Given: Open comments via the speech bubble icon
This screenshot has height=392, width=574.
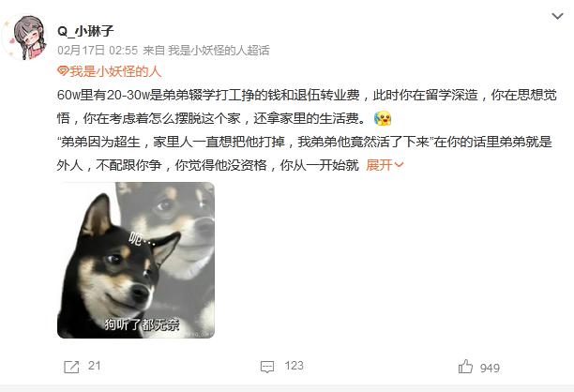Looking at the screenshot, I should (267, 367).
